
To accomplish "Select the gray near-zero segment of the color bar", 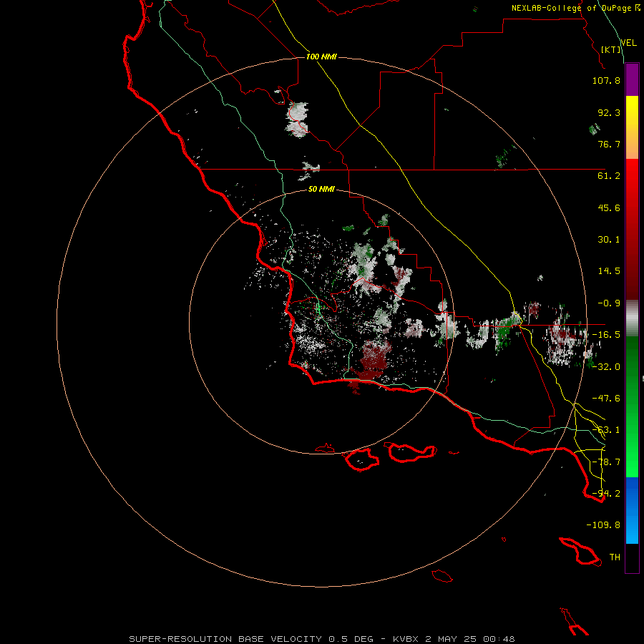I will pyautogui.click(x=632, y=318).
